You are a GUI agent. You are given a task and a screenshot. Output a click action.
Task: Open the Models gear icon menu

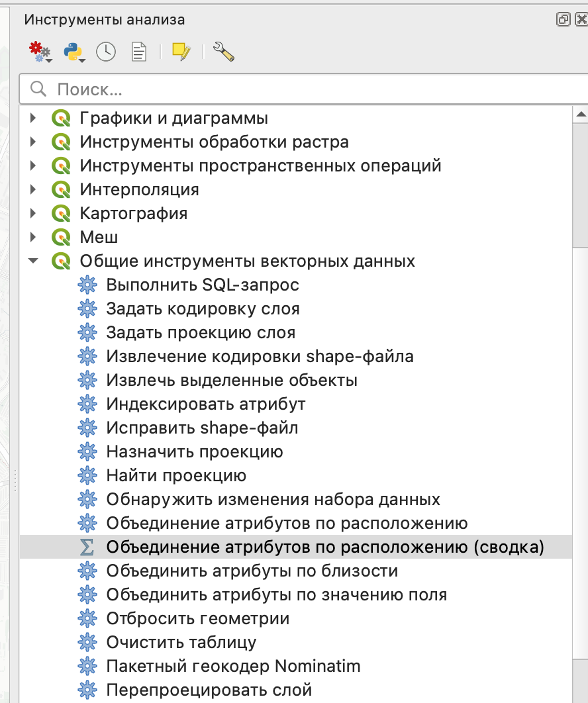click(x=39, y=52)
